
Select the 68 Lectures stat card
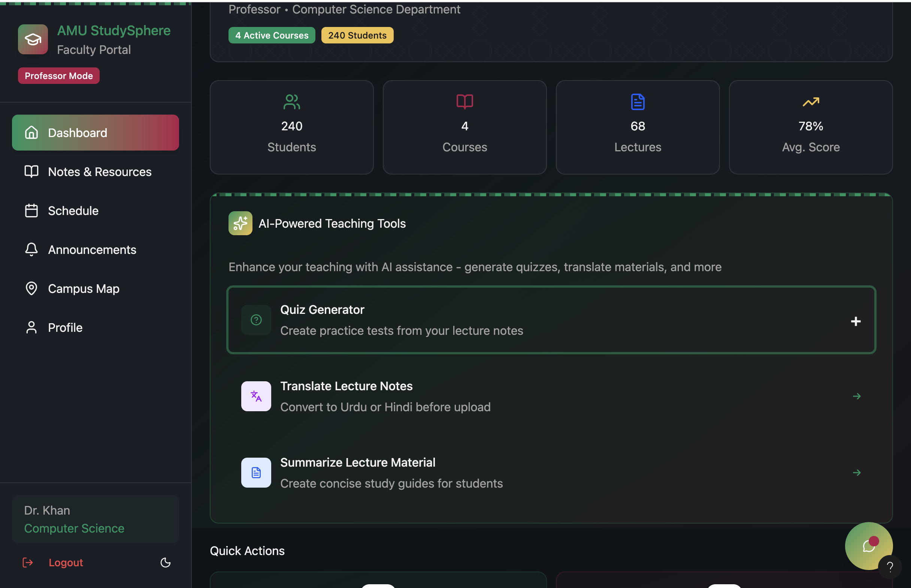(637, 127)
